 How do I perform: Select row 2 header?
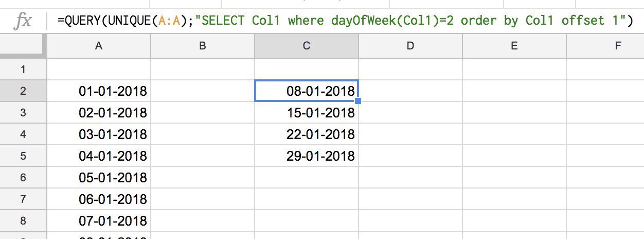tap(23, 91)
